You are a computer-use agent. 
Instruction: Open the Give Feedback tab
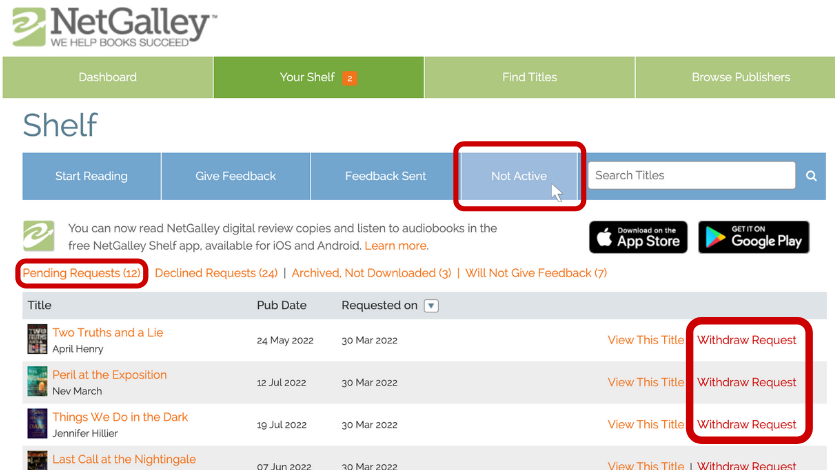point(235,176)
